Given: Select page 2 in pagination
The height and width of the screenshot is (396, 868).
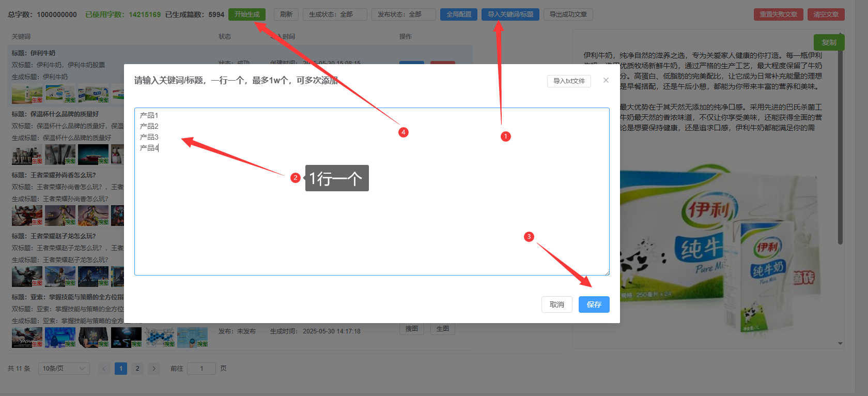Looking at the screenshot, I should (137, 369).
